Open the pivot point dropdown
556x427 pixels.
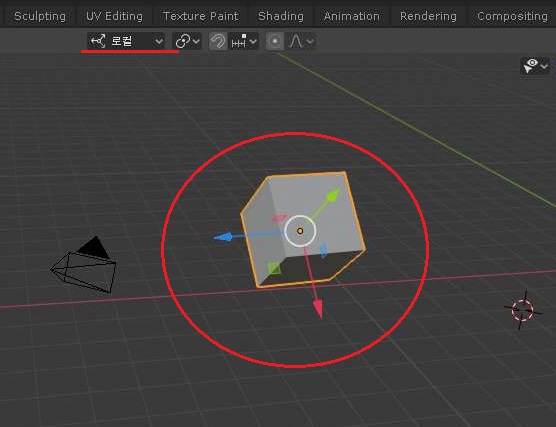tap(187, 41)
